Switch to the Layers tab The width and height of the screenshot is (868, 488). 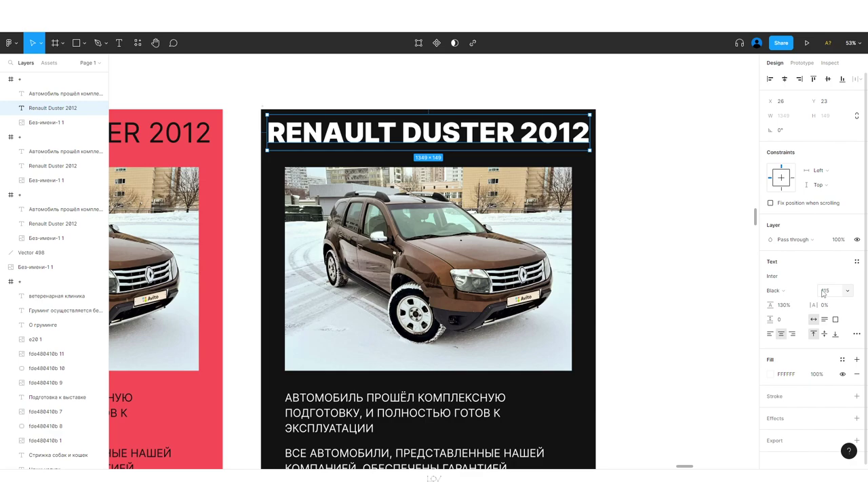tap(26, 63)
